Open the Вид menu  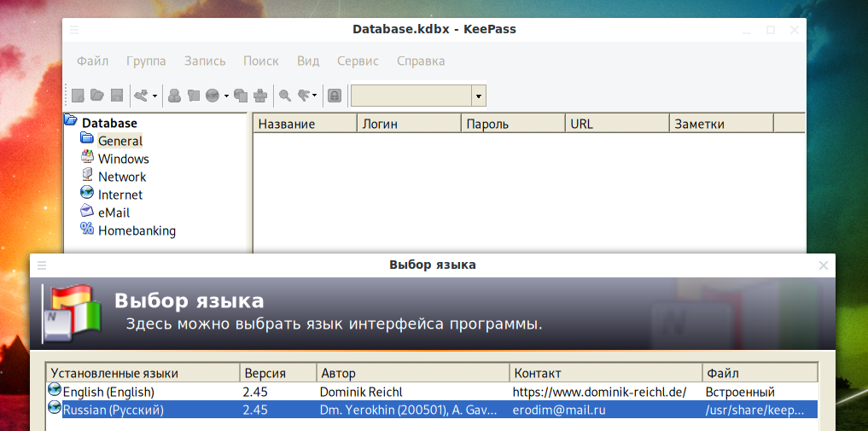tap(308, 61)
